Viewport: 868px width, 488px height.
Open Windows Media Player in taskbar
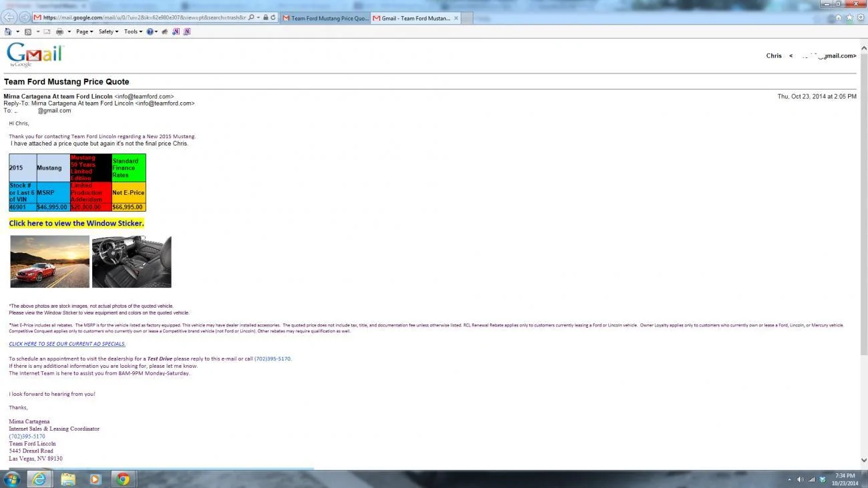click(x=95, y=479)
